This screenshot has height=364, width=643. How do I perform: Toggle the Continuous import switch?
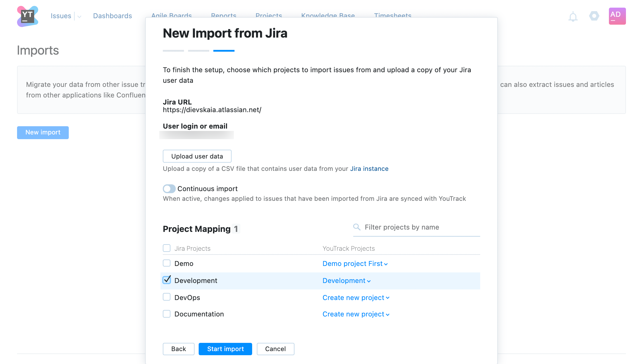point(169,189)
